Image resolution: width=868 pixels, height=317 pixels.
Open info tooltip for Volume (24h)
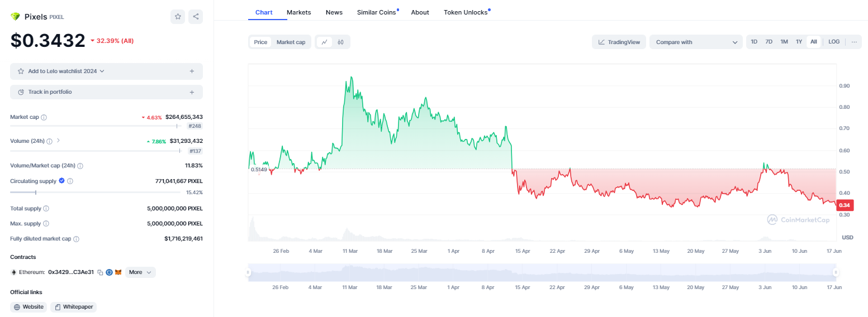point(49,141)
